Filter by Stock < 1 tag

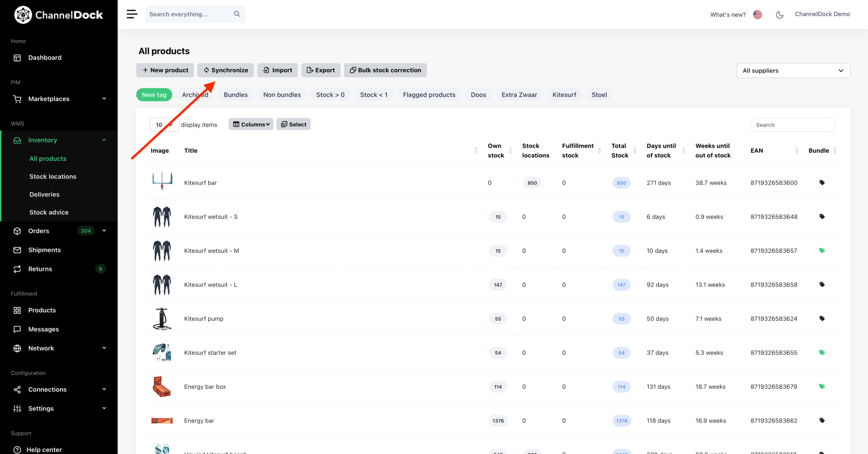pos(374,95)
